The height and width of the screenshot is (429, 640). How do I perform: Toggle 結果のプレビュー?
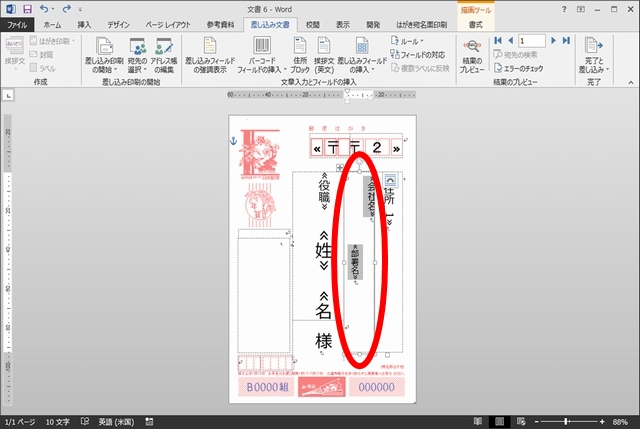pyautogui.click(x=472, y=56)
